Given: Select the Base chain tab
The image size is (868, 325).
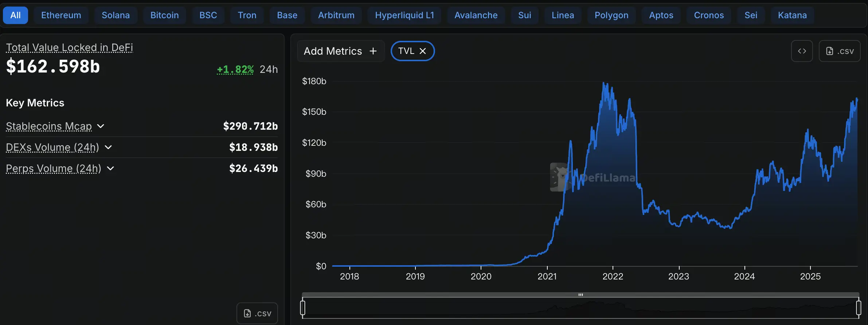Looking at the screenshot, I should click(x=287, y=15).
